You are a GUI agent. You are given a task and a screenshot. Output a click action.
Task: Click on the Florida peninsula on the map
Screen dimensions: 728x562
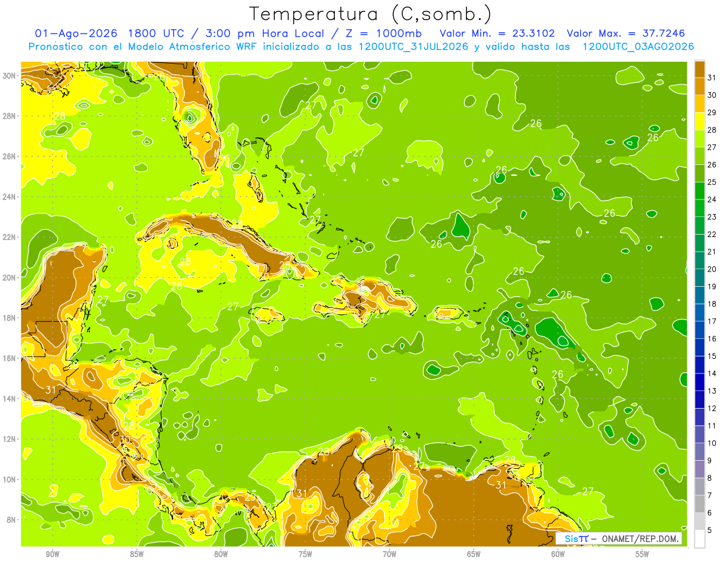coord(200,127)
